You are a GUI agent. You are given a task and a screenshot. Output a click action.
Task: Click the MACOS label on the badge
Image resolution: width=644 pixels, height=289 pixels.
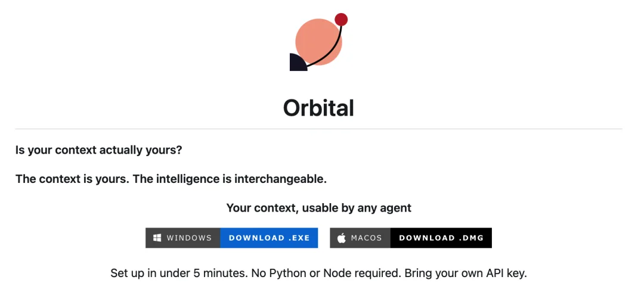coord(366,238)
